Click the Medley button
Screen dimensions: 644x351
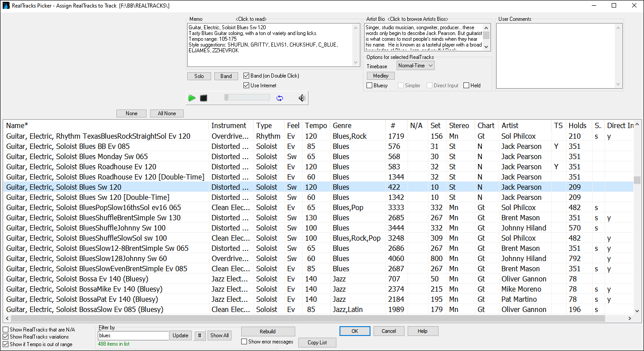tap(381, 76)
